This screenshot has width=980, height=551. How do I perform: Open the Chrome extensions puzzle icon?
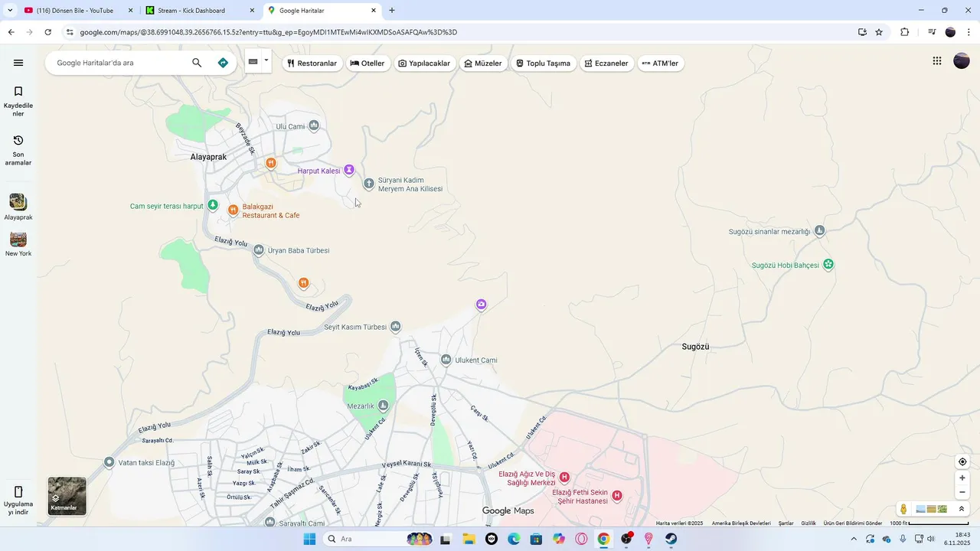(904, 32)
